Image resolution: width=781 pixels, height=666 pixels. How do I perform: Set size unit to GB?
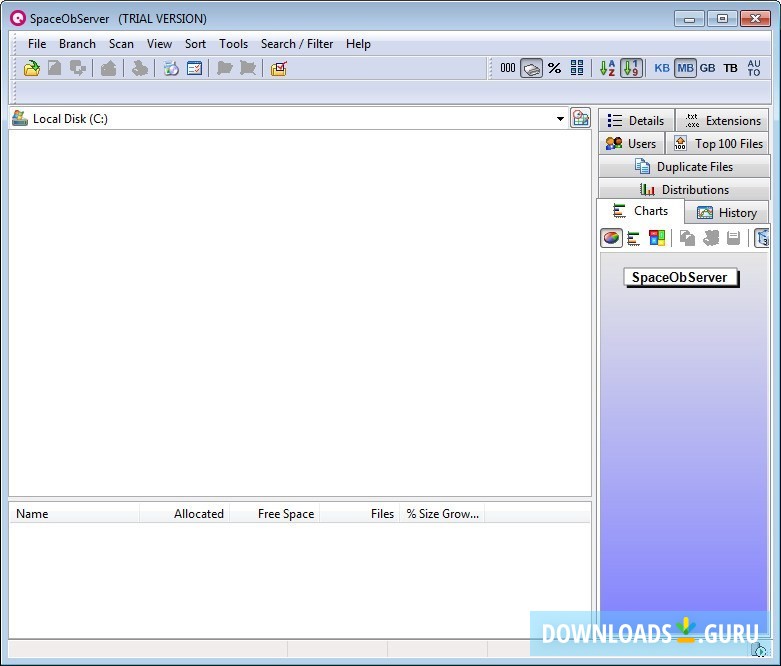tap(707, 68)
